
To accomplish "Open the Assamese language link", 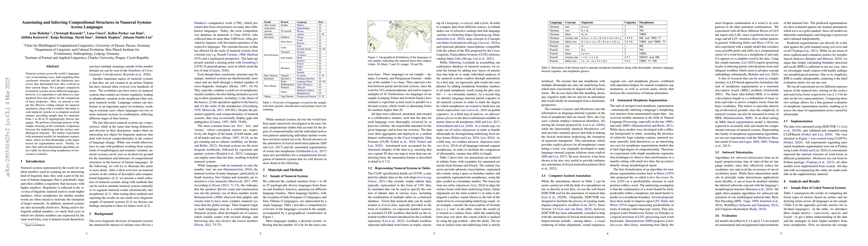I will (302, 55).
